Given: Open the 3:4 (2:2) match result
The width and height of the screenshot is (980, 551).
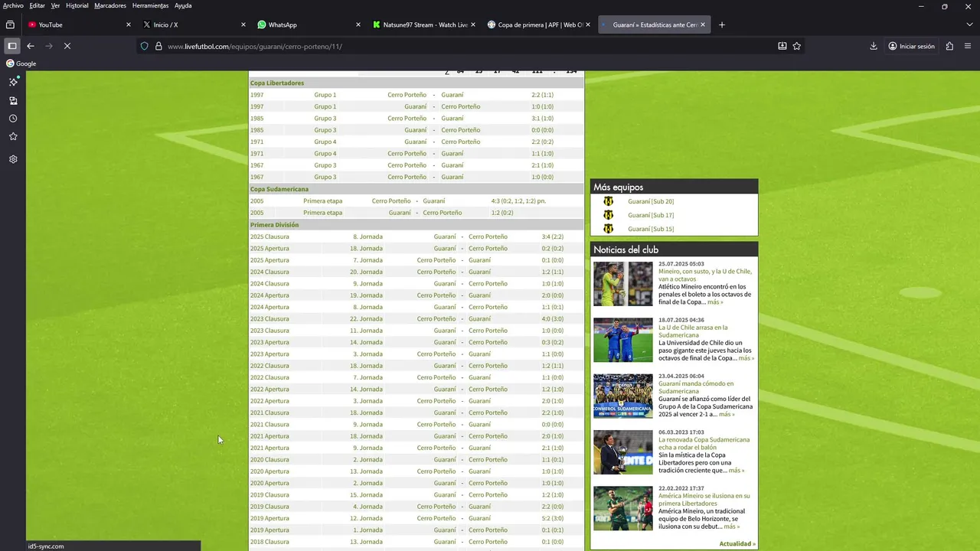Looking at the screenshot, I should coord(553,236).
